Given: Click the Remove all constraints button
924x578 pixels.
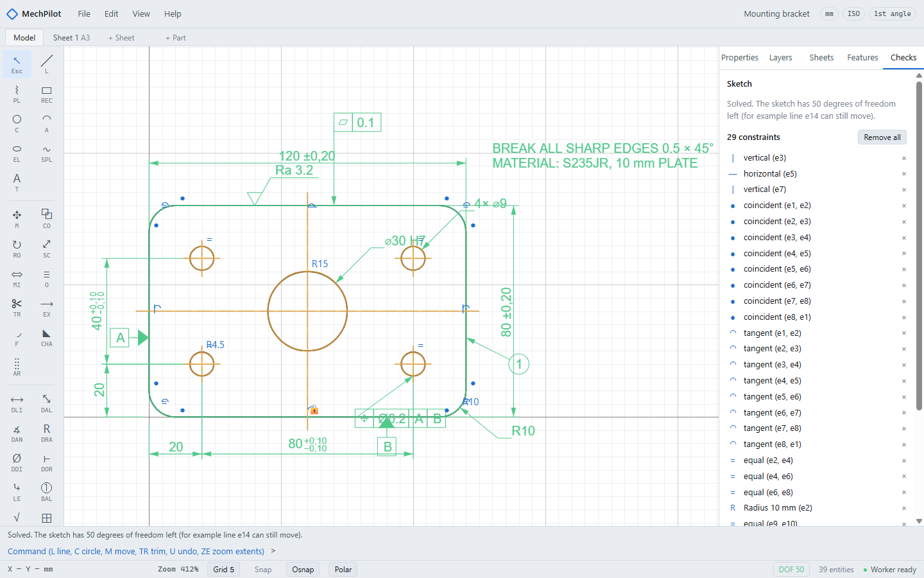Looking at the screenshot, I should pyautogui.click(x=882, y=137).
